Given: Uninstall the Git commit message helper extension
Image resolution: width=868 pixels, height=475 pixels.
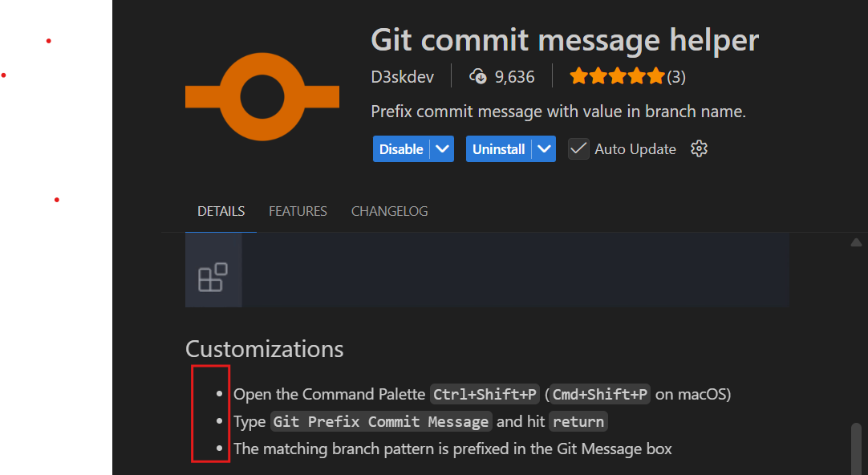Looking at the screenshot, I should coord(499,149).
